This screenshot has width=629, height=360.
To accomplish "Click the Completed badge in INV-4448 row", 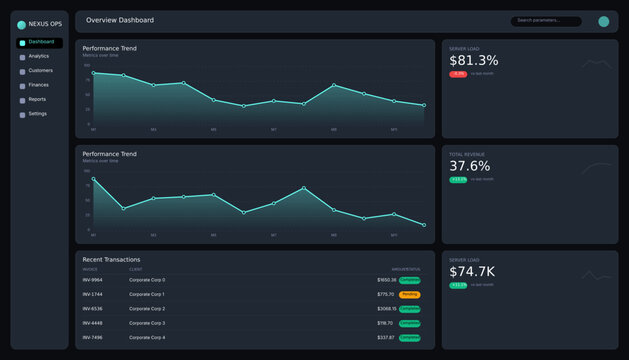I will tap(410, 323).
